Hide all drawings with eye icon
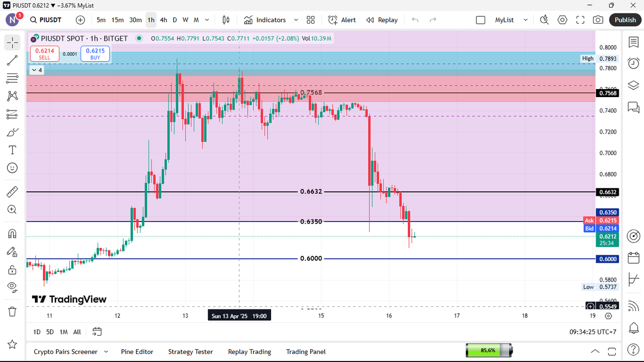The height and width of the screenshot is (362, 644). tap(12, 287)
